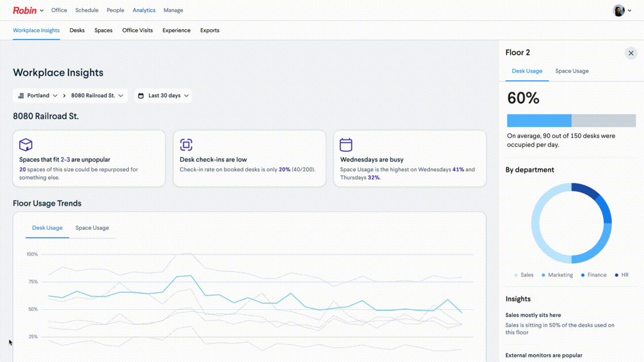The width and height of the screenshot is (644, 362).
Task: Click the cube icon on unpopular spaces card
Action: [x=26, y=145]
